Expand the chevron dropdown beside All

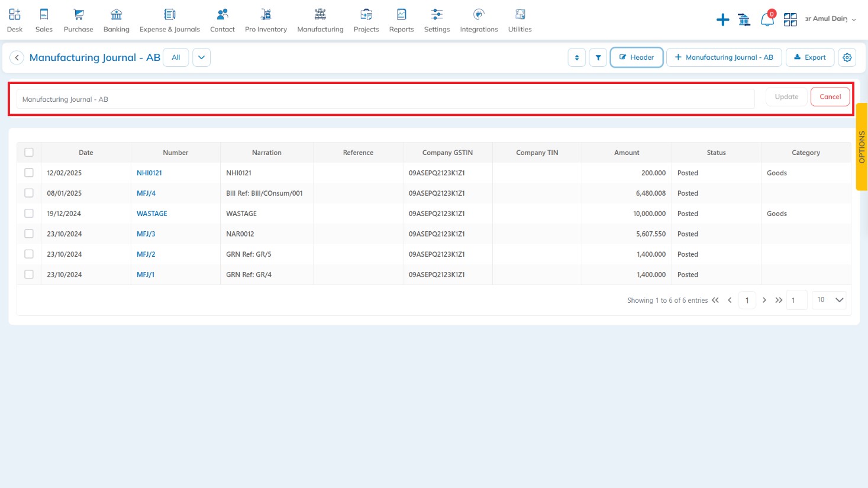click(201, 57)
